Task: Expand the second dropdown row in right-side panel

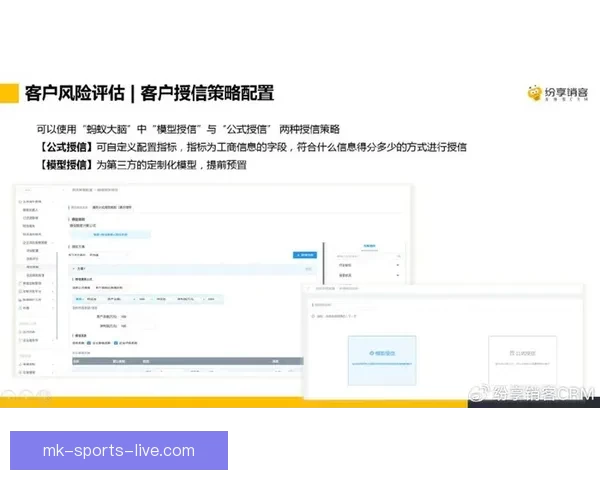Action: pyautogui.click(x=369, y=275)
